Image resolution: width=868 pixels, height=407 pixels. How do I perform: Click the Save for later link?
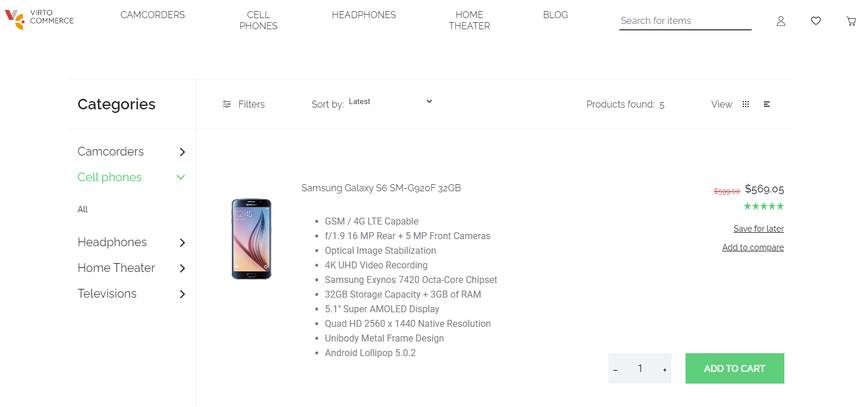point(759,228)
